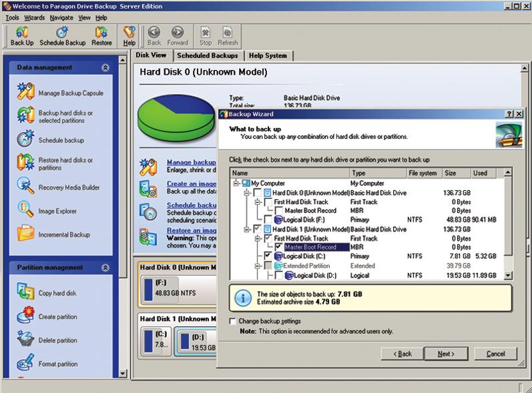The image size is (532, 393).
Task: Open the Navigate menu
Action: pyautogui.click(x=61, y=17)
